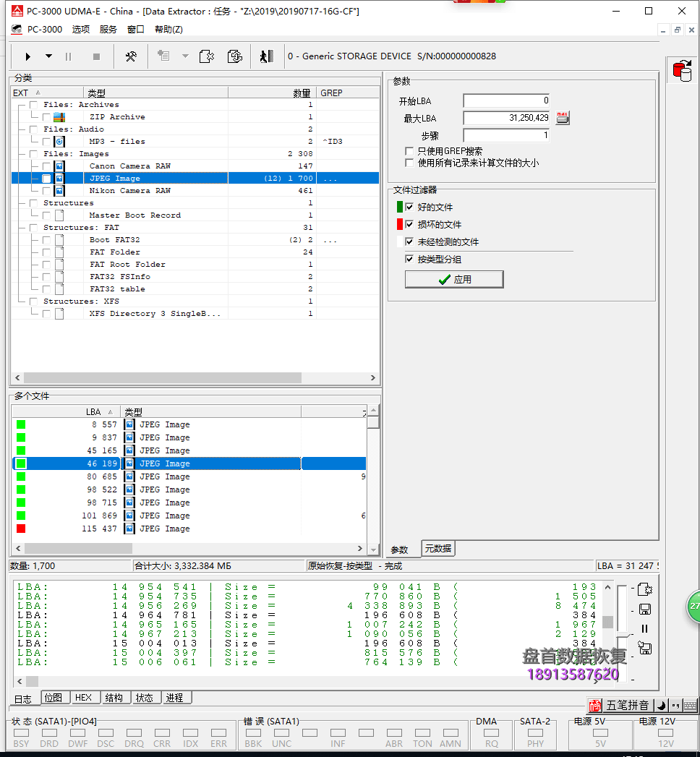700x757 pixels.
Task: Collapse the Files: Audio tree node
Action: [x=22, y=129]
